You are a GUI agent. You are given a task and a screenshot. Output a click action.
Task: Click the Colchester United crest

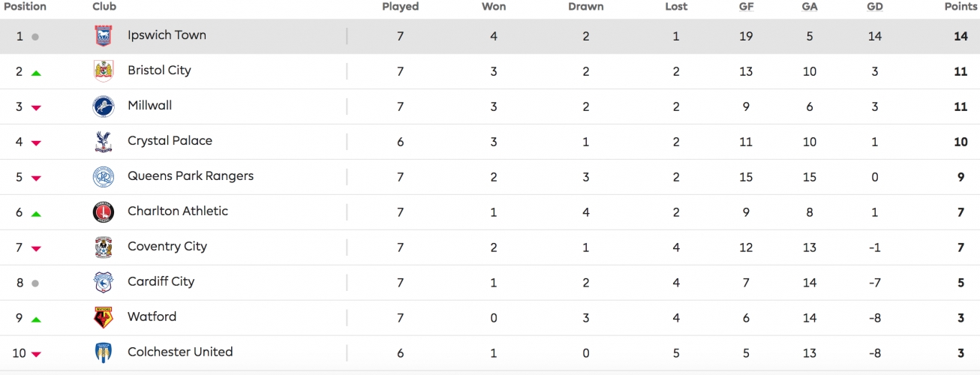103,353
